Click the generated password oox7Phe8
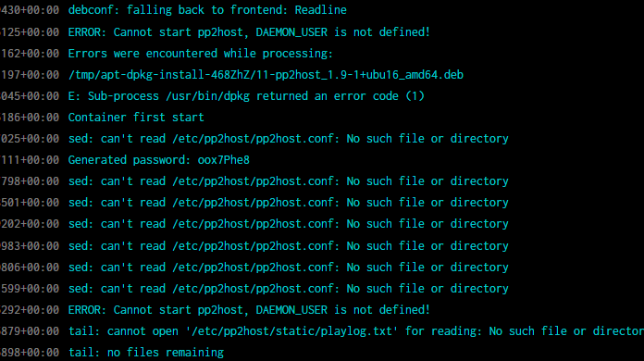 coord(223,160)
